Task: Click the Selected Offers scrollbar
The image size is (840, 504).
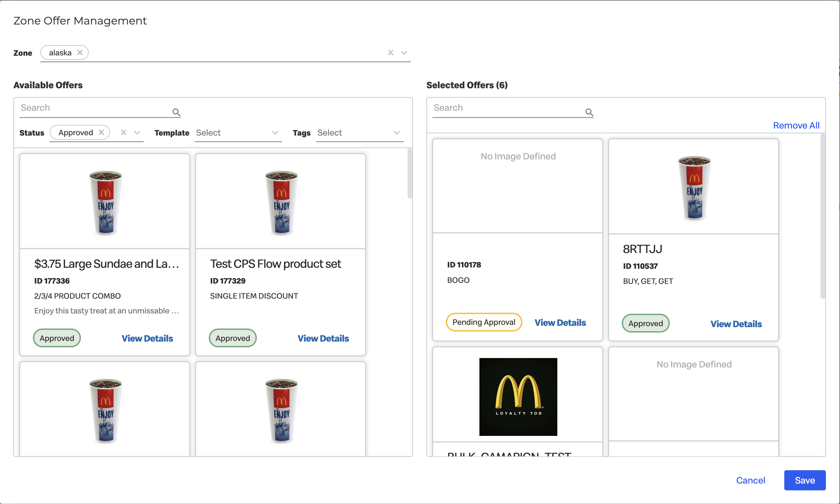Action: pos(823,216)
